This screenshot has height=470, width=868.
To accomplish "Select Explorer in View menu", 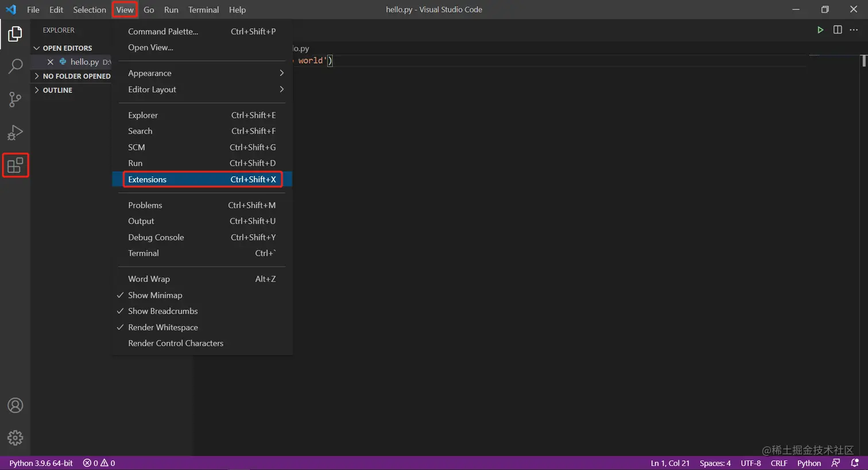I will point(202,115).
